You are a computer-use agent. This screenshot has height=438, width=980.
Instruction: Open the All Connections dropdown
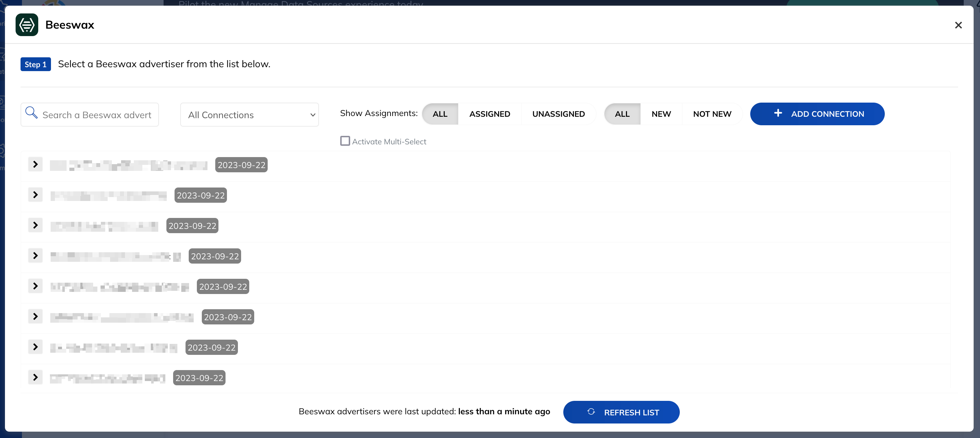click(x=249, y=114)
